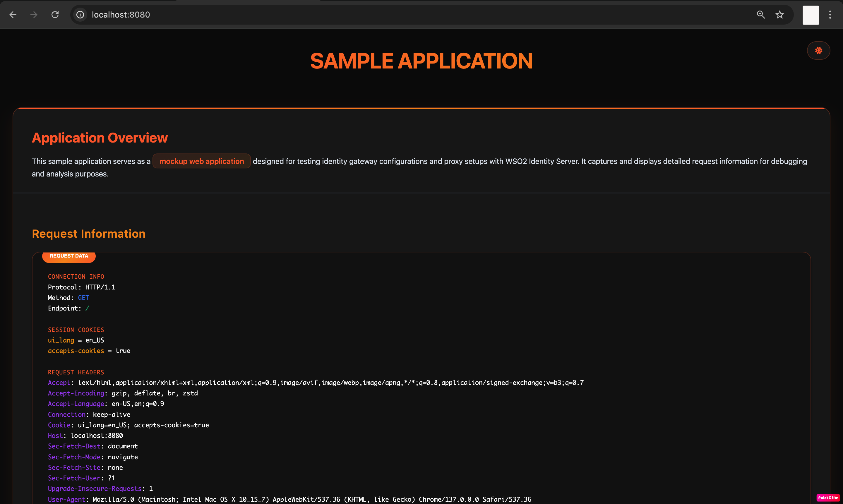Click the User-Agent header name
843x504 pixels.
(66, 500)
